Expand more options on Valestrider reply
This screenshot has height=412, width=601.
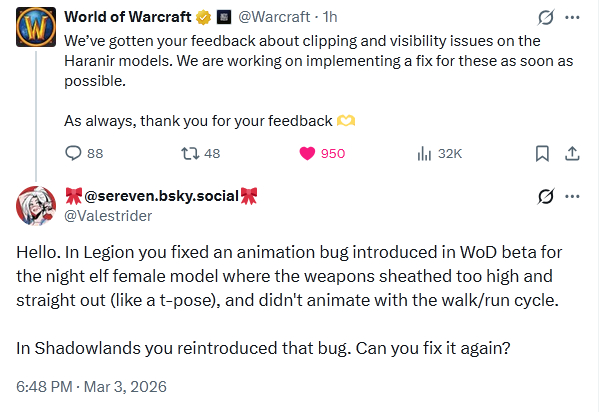click(573, 195)
